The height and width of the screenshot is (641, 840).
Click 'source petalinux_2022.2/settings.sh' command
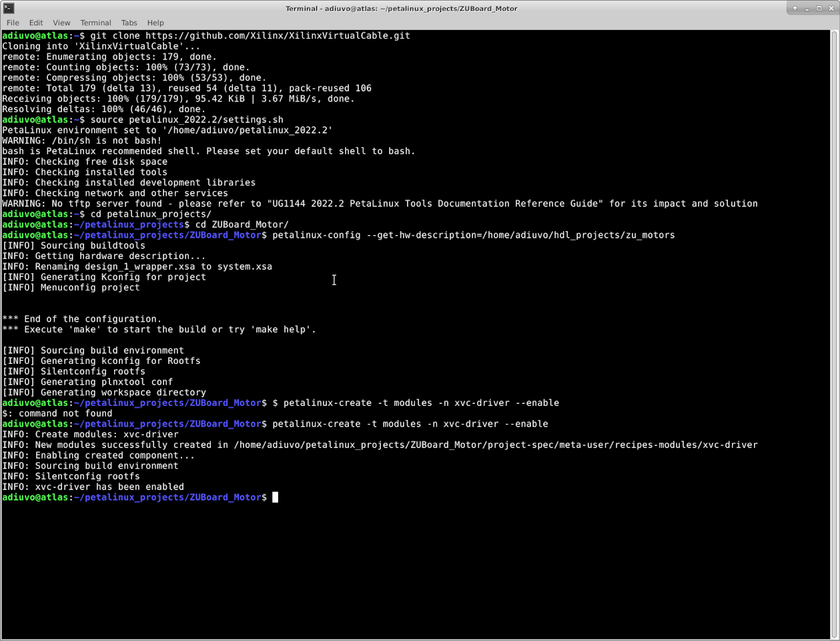pos(187,120)
